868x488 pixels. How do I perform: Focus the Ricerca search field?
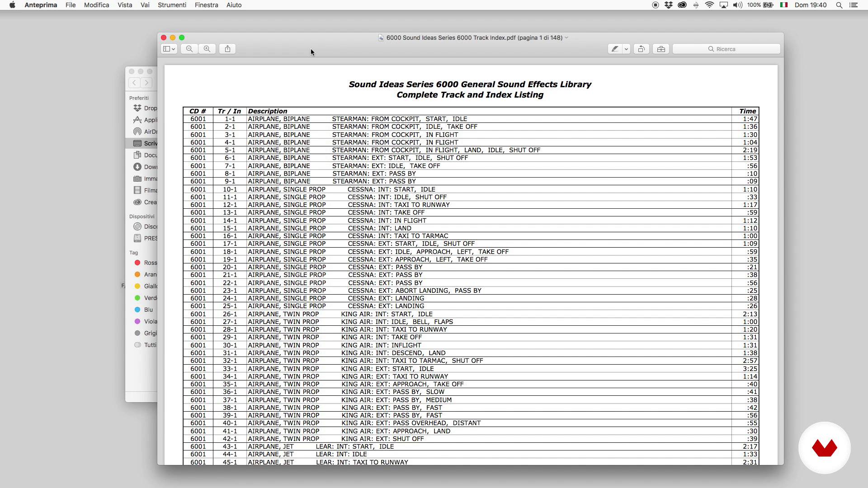726,49
